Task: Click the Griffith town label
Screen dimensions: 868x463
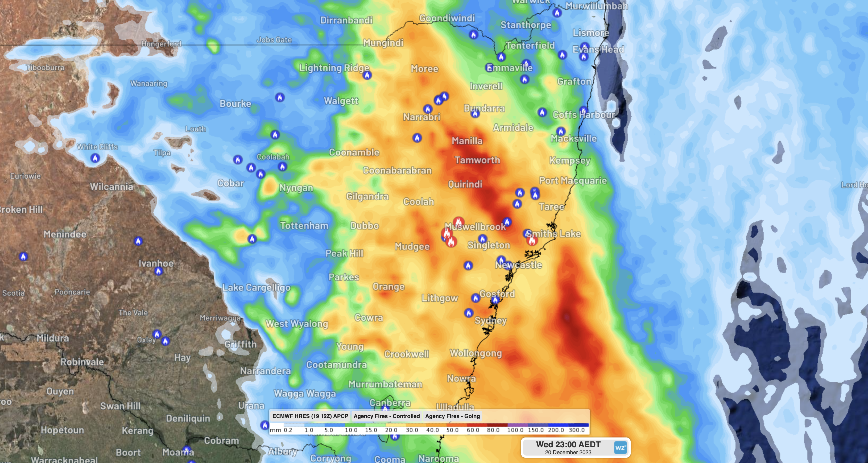Action: point(241,344)
